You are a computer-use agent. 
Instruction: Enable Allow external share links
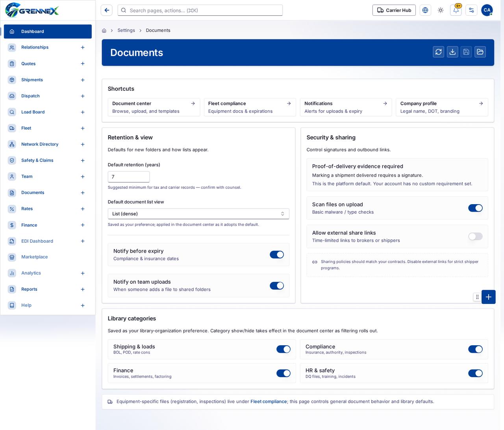(475, 236)
